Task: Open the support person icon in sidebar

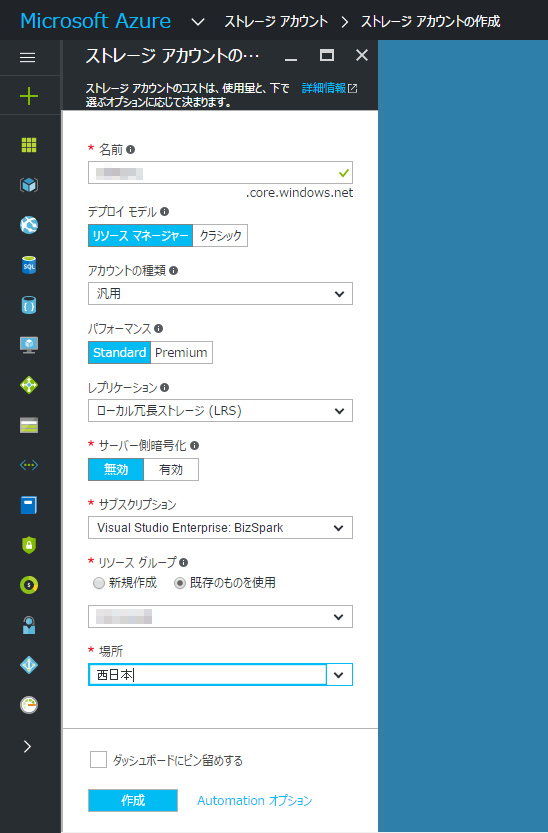Action: click(29, 625)
